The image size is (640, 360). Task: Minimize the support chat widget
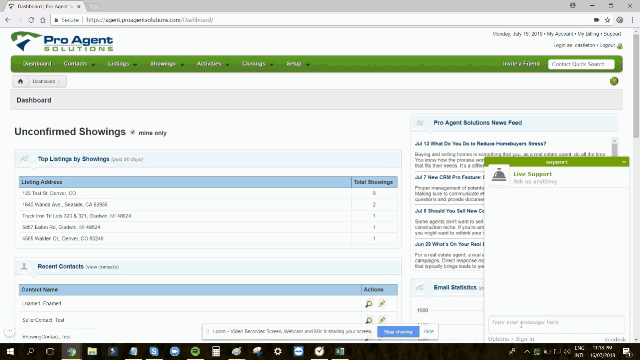pos(624,162)
